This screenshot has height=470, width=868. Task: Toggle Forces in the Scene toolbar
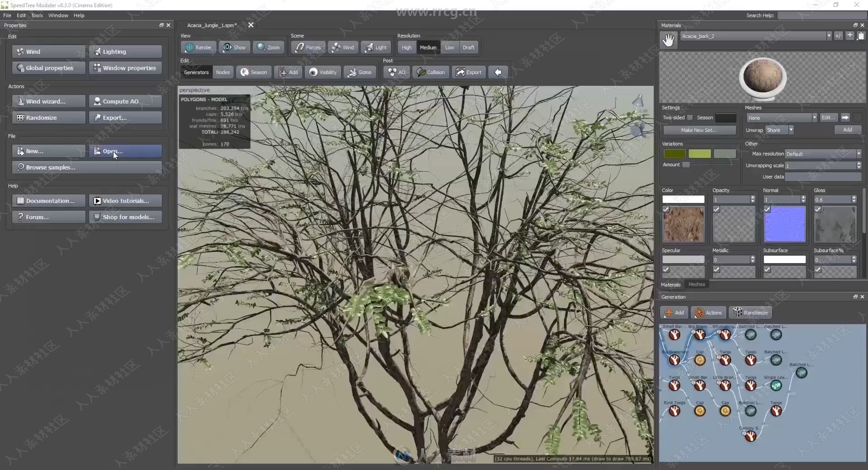click(x=308, y=47)
